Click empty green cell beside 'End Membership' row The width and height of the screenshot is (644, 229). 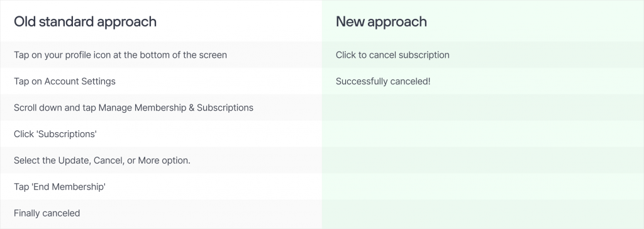coord(483,186)
